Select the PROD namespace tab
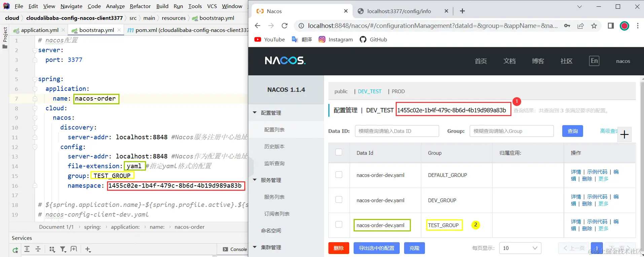Screen dimensions: 644x257 pos(398,91)
